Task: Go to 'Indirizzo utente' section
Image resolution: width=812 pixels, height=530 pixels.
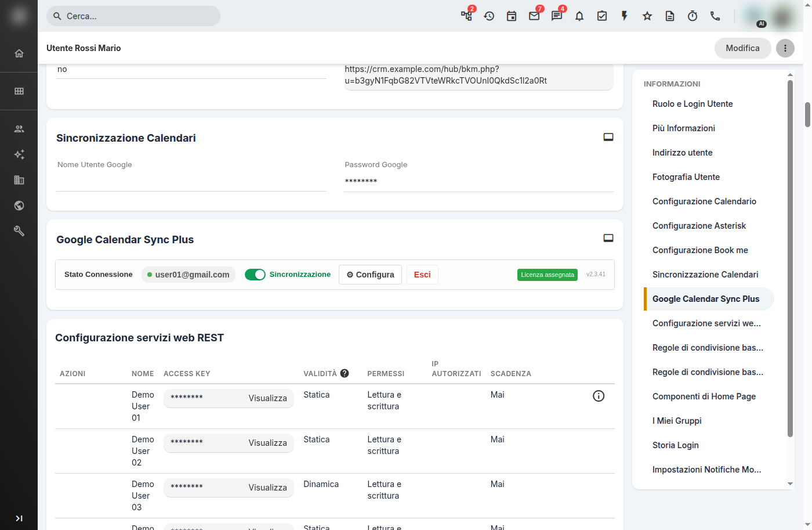Action: coord(683,153)
